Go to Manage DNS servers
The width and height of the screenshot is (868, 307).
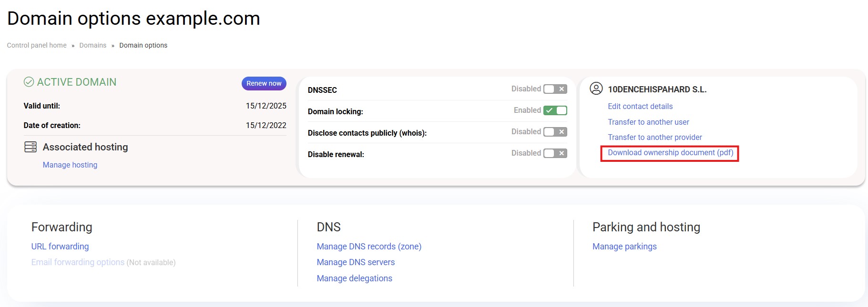point(356,262)
